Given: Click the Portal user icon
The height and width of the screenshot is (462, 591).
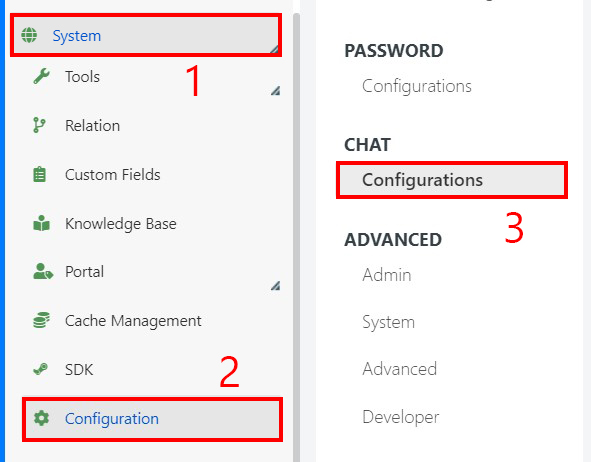Looking at the screenshot, I should pos(43,271).
